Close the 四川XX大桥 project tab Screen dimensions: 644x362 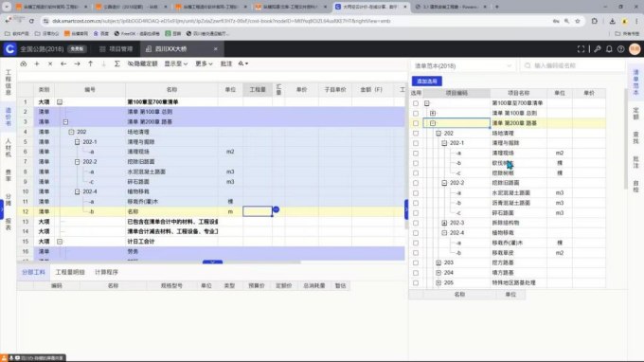coord(216,49)
